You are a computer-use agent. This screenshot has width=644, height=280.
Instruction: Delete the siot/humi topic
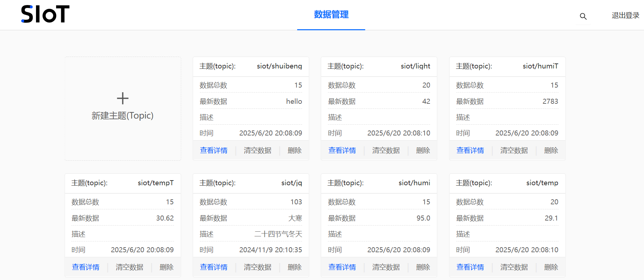(423, 267)
